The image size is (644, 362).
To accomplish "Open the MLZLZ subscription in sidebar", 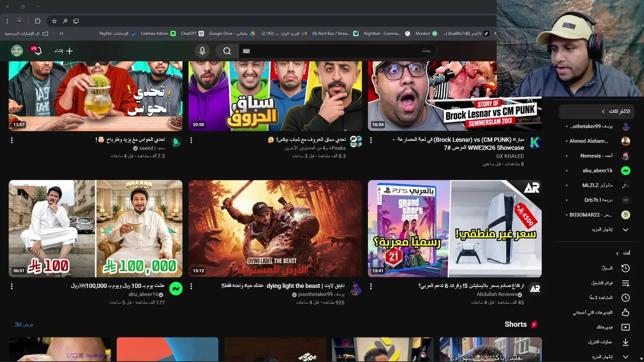I will click(598, 185).
